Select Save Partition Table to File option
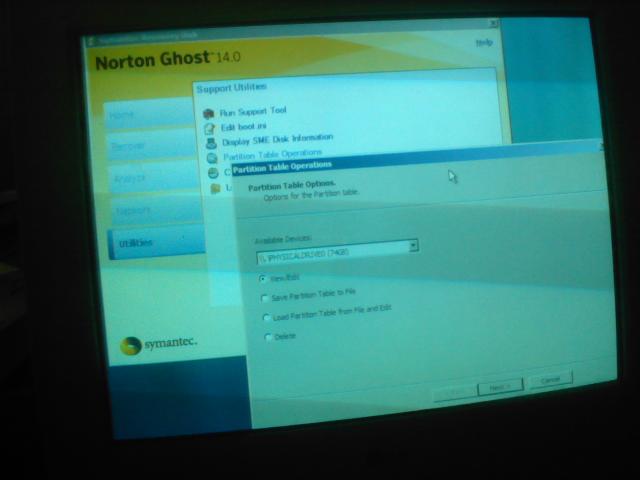Image resolution: width=640 pixels, height=480 pixels. [x=264, y=298]
